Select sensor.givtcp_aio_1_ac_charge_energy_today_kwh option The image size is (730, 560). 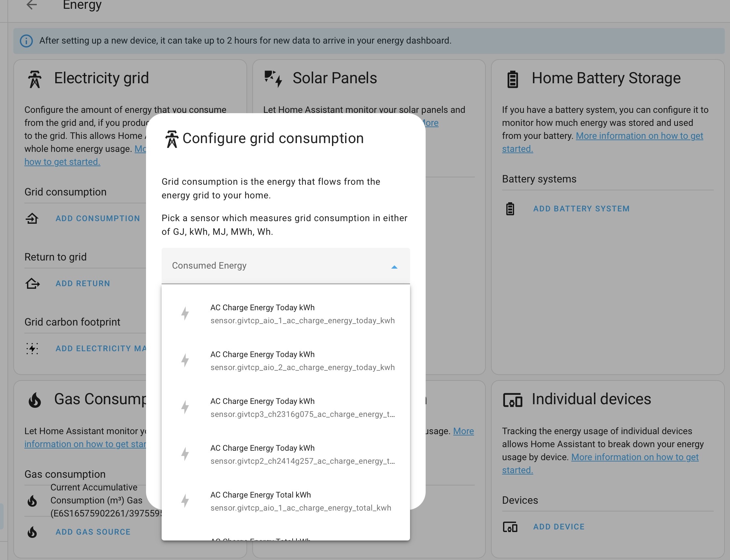point(286,314)
